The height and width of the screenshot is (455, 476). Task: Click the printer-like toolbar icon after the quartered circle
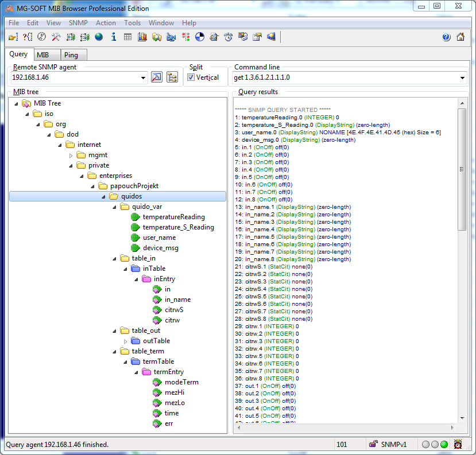click(x=214, y=37)
